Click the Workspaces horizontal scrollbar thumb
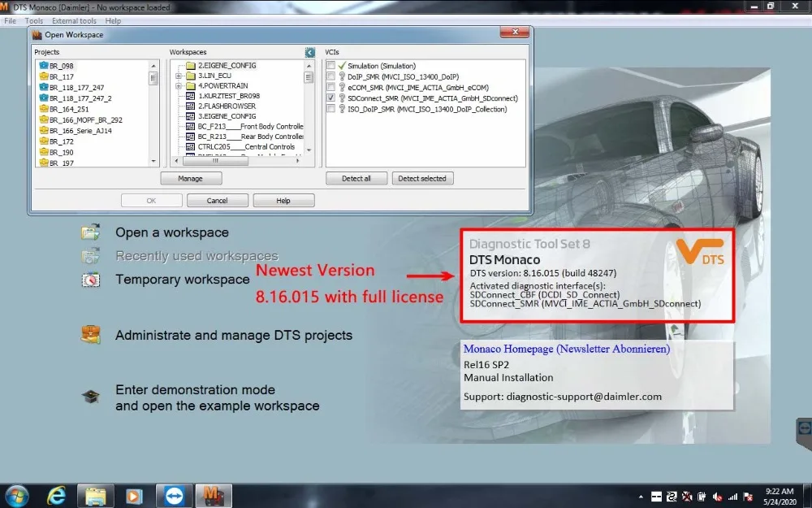Viewport: 812px width, 508px height. click(x=215, y=161)
